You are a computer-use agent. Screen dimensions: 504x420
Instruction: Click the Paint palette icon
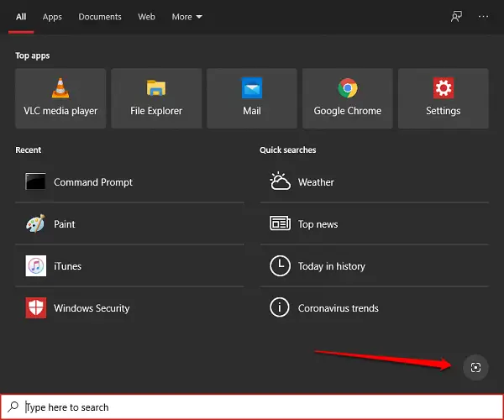click(x=35, y=223)
